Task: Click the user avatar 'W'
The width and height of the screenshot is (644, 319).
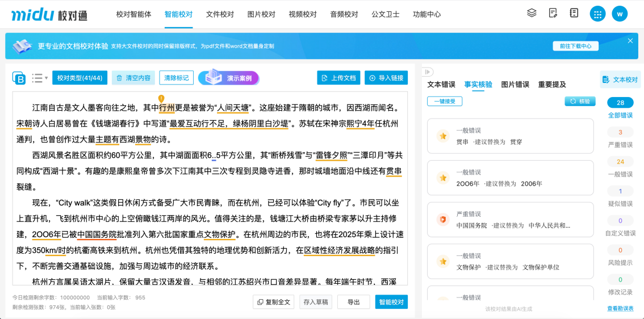Action: (620, 14)
